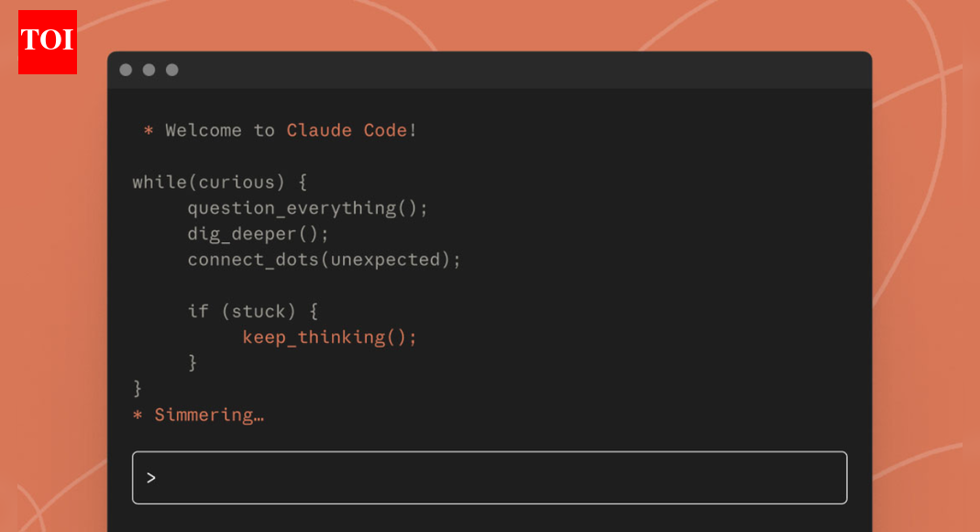Toggle the question_everything(); line
This screenshot has width=980, height=532.
(x=308, y=207)
